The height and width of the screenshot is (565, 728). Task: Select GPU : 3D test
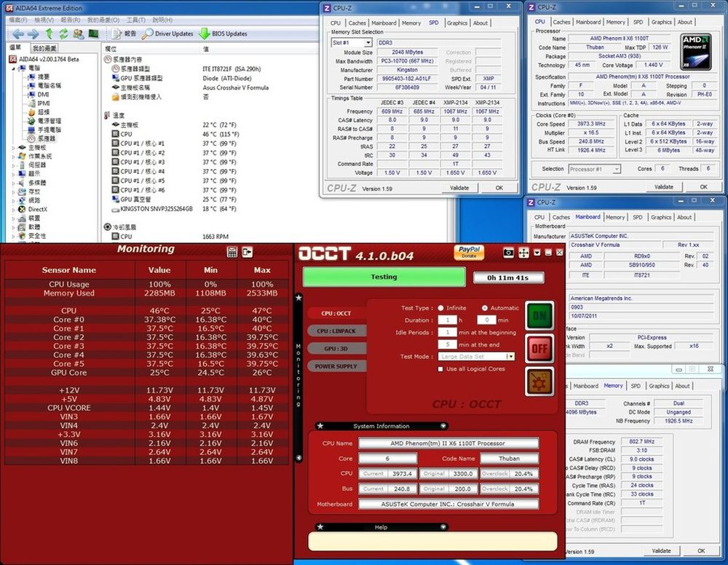coord(336,349)
